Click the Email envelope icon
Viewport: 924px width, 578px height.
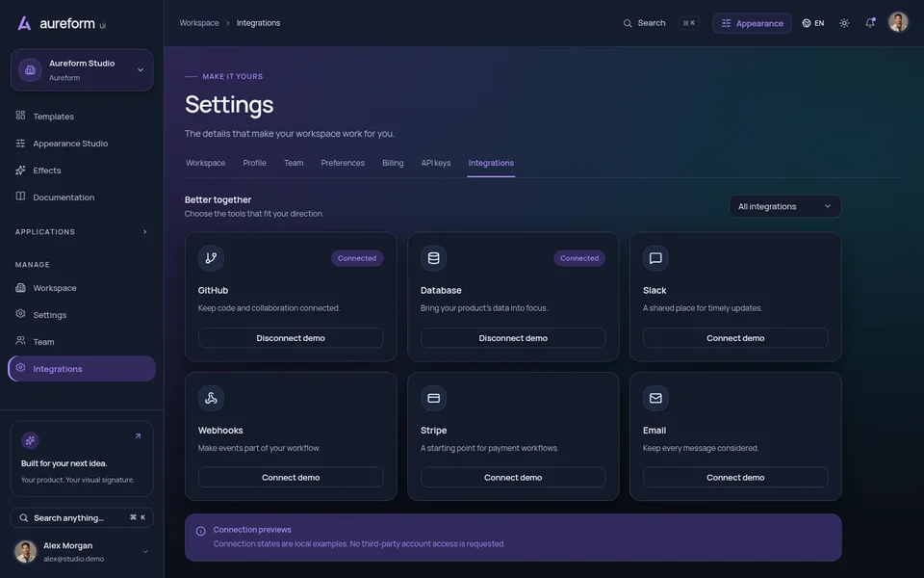pos(655,398)
